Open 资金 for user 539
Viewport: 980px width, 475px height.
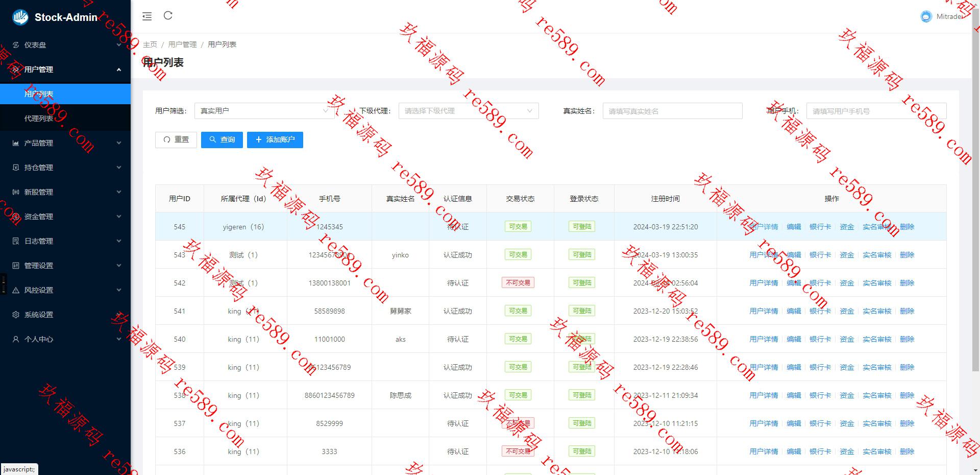coord(847,367)
